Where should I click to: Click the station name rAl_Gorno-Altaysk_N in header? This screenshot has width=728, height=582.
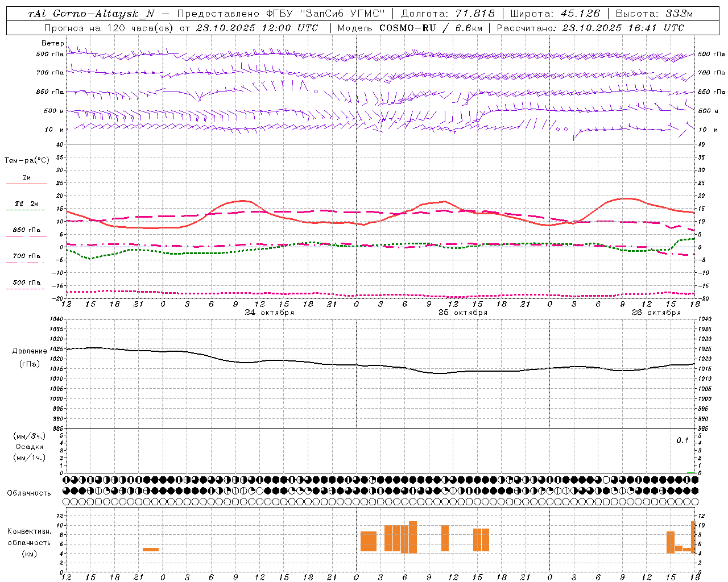click(92, 14)
